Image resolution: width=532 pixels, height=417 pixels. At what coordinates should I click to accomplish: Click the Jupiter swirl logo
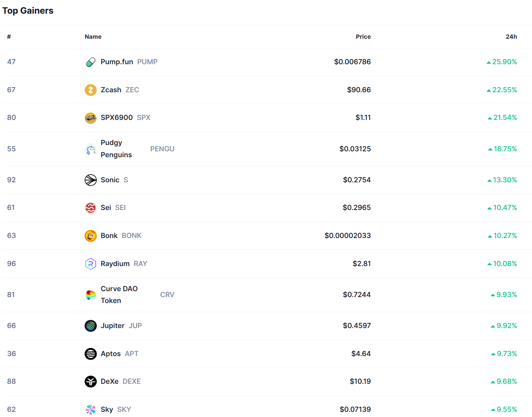pos(91,326)
